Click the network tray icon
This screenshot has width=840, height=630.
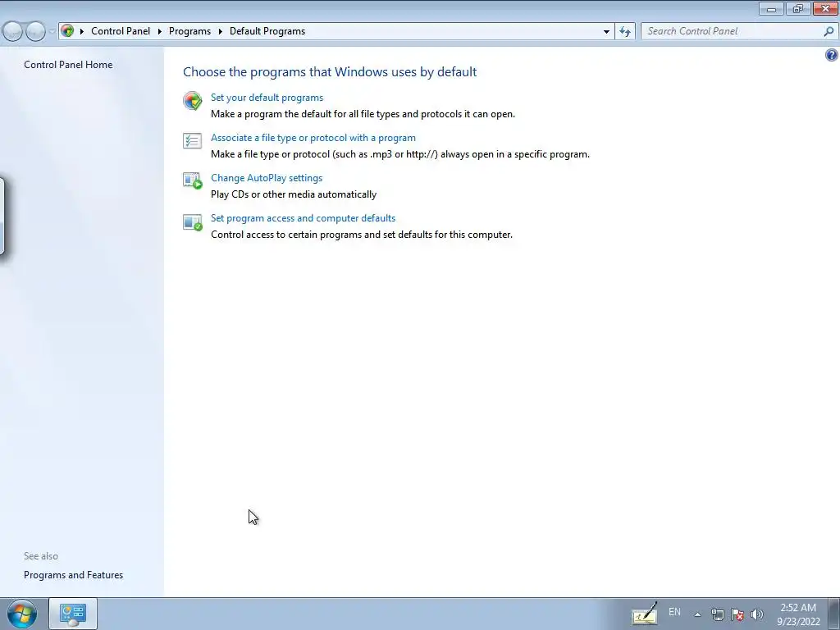point(717,614)
